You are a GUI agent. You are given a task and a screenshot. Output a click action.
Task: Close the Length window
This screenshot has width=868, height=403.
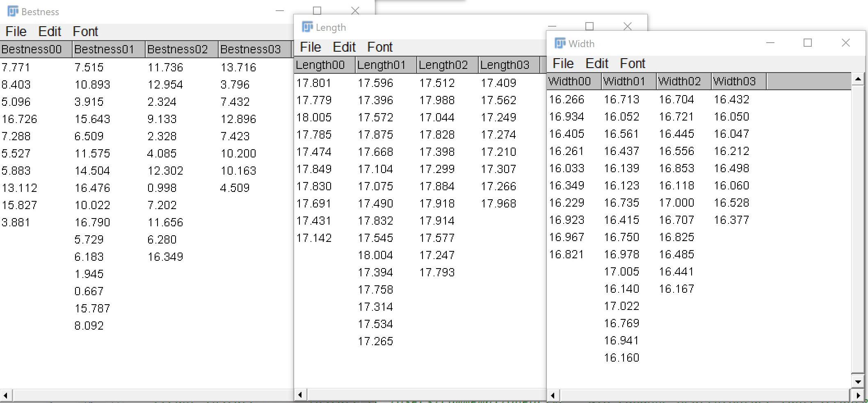tap(627, 27)
